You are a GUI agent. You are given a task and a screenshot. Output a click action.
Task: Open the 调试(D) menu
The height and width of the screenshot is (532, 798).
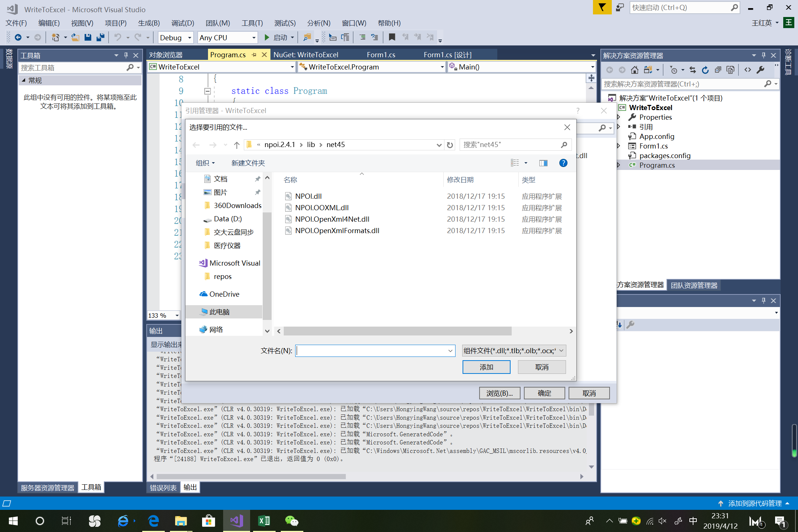[183, 23]
